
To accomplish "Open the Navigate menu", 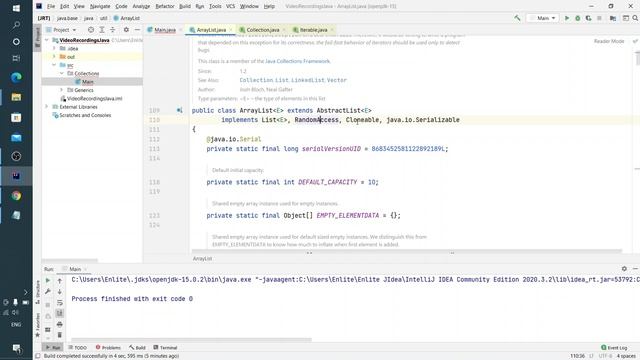I will tap(100, 6).
